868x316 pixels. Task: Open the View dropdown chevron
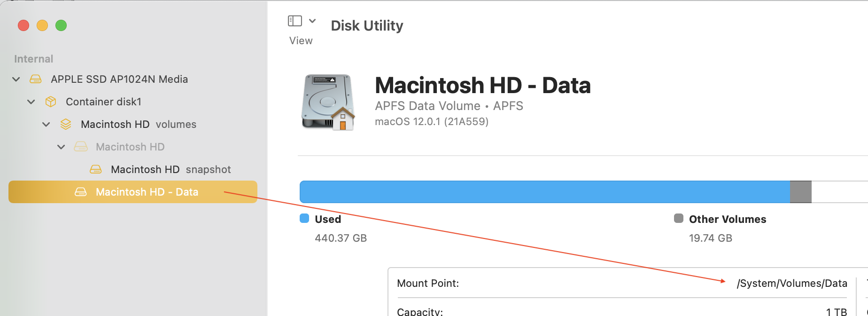(312, 21)
